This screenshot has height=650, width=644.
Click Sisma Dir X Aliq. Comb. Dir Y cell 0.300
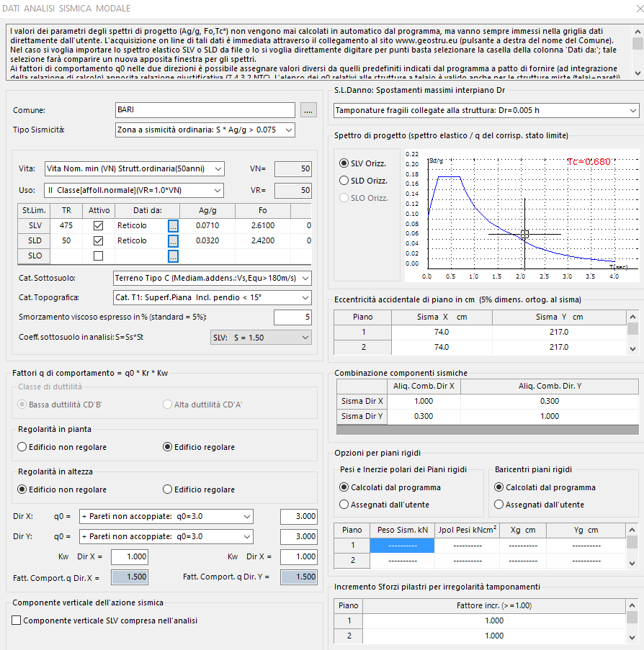click(550, 401)
